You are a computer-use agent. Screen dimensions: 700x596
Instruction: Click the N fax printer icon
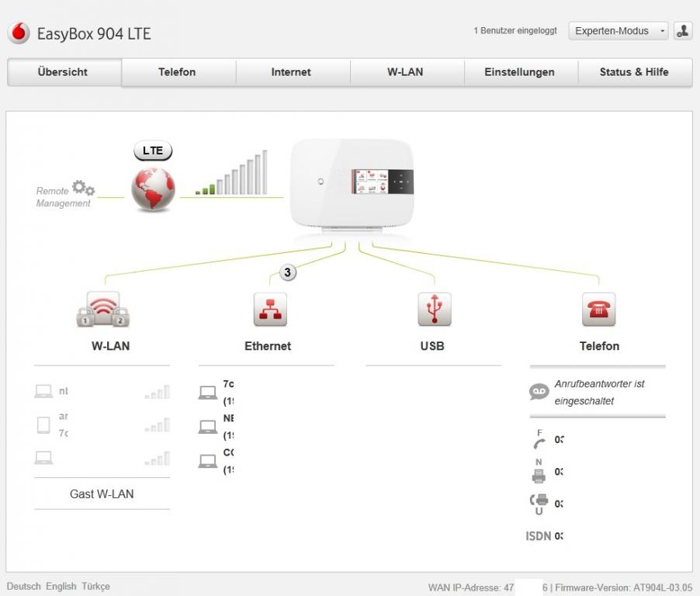[539, 471]
